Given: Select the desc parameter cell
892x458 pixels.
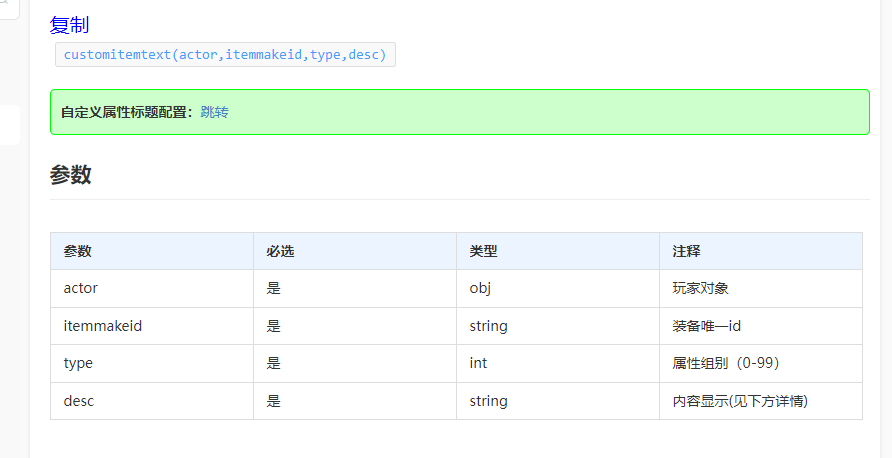Looking at the screenshot, I should tap(152, 401).
